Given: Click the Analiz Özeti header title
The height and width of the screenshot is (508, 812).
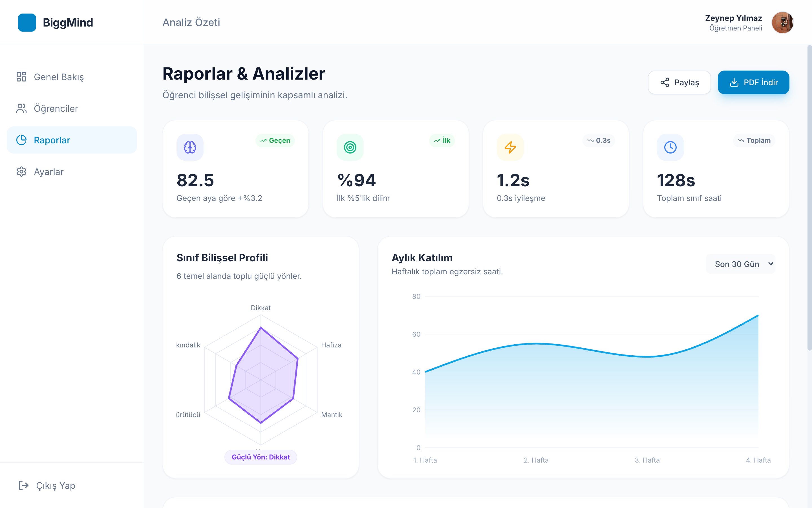Looking at the screenshot, I should 191,22.
